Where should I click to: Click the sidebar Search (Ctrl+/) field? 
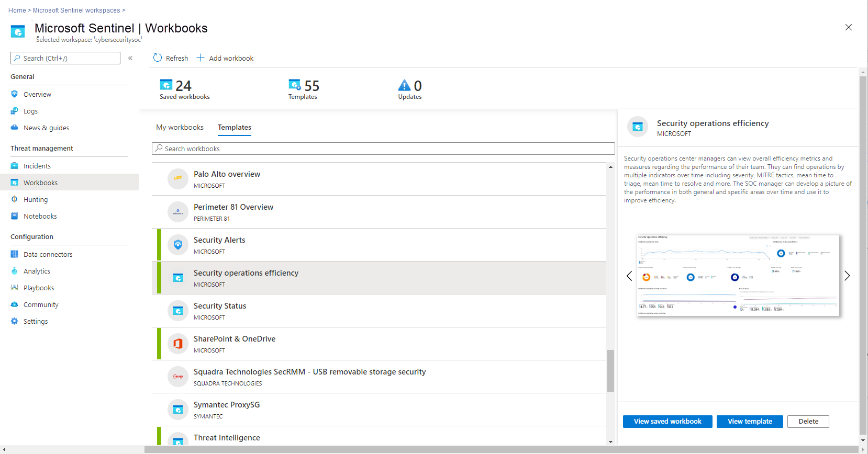click(x=65, y=58)
